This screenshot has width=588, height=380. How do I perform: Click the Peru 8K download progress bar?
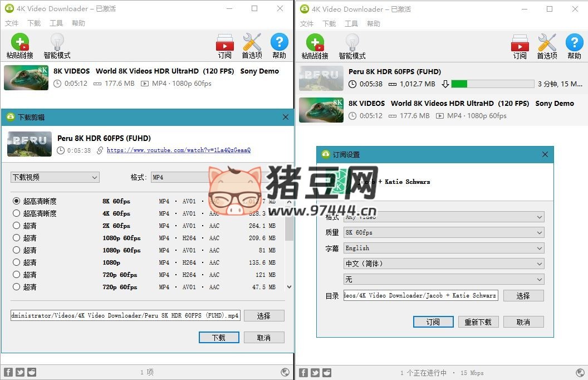click(491, 84)
